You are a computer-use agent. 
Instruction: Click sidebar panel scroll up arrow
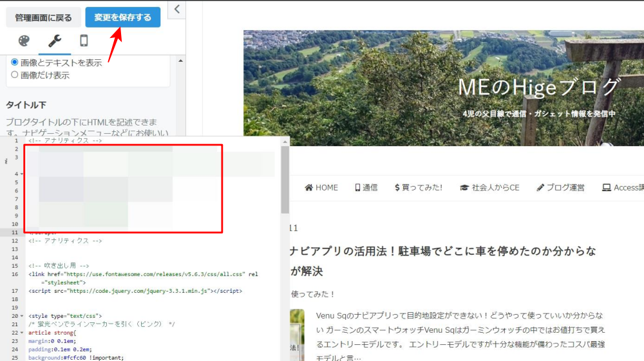181,60
